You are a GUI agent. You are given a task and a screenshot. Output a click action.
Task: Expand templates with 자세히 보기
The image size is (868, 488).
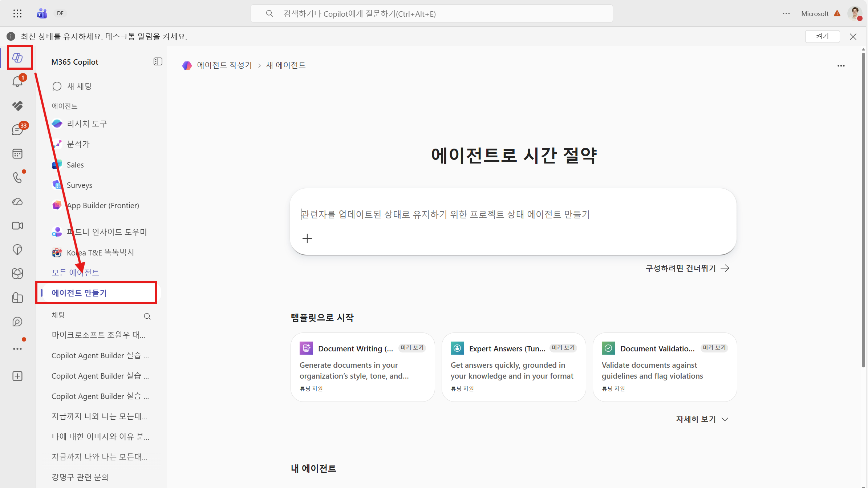click(x=702, y=419)
